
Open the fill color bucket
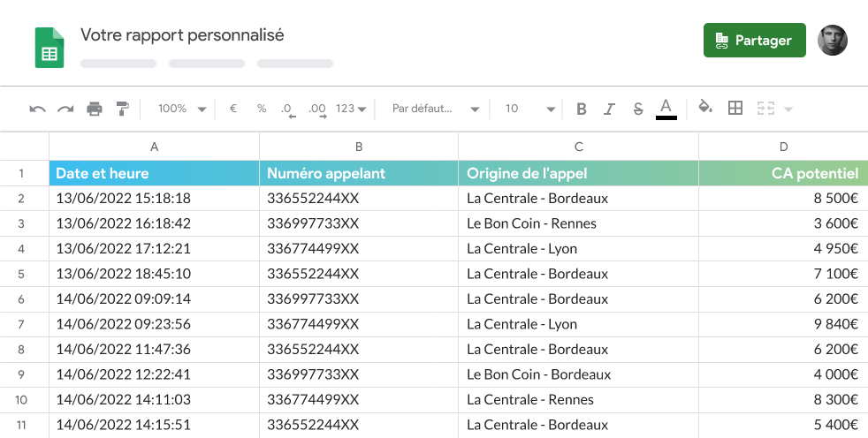pos(705,106)
